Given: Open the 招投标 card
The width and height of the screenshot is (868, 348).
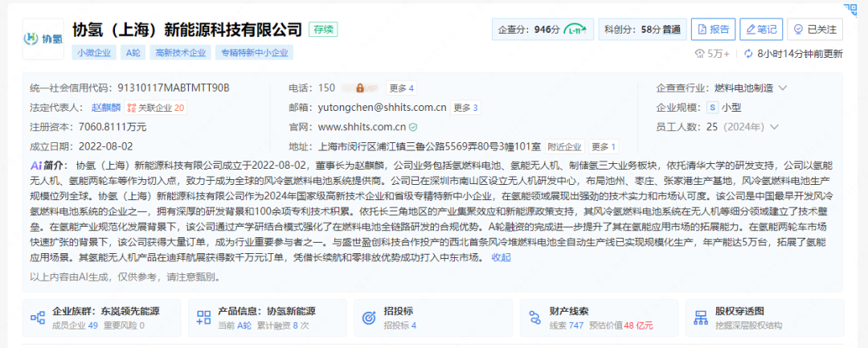Looking at the screenshot, I should pyautogui.click(x=433, y=317).
